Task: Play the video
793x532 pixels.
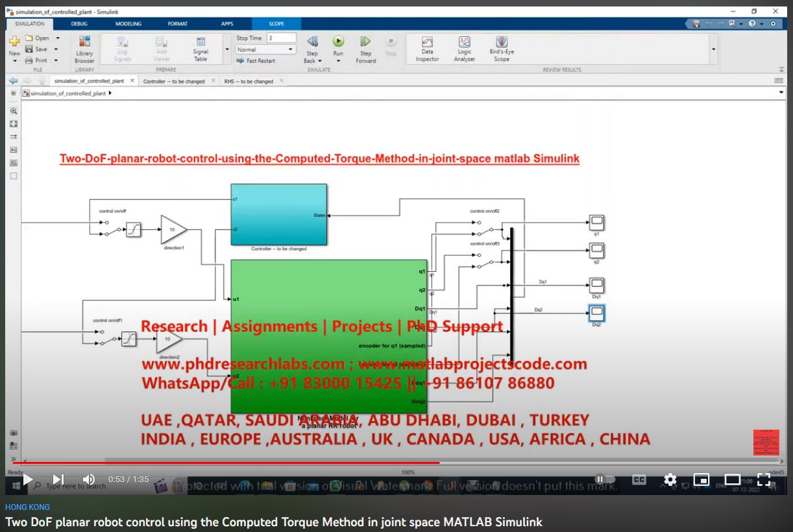Action: tap(27, 479)
